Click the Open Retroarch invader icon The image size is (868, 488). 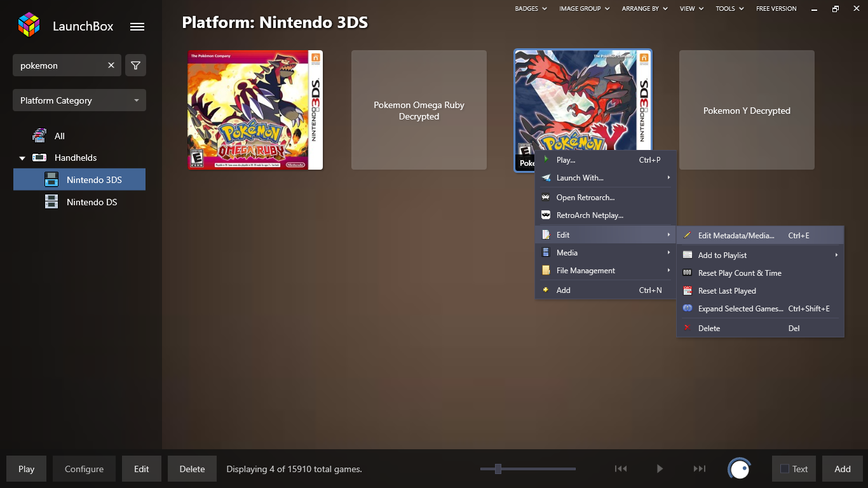click(546, 197)
